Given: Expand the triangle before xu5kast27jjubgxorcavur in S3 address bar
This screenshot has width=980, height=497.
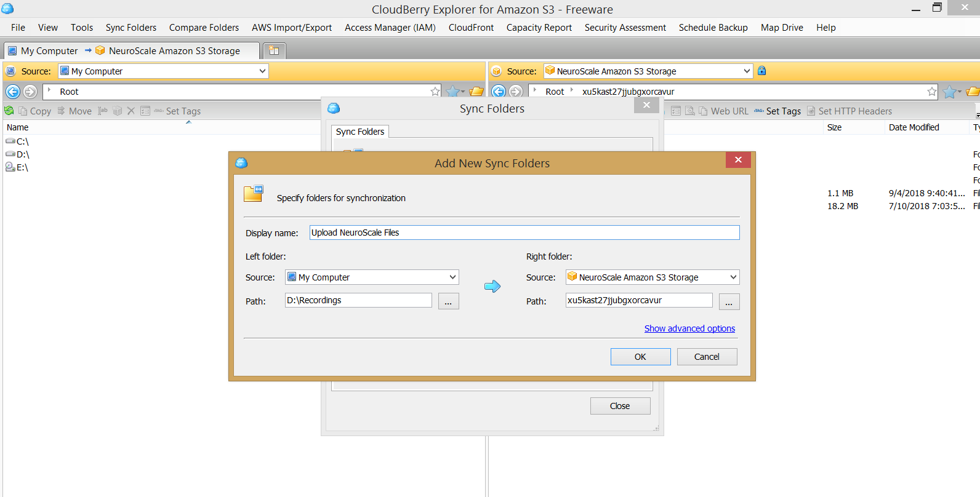Looking at the screenshot, I should coord(572,90).
